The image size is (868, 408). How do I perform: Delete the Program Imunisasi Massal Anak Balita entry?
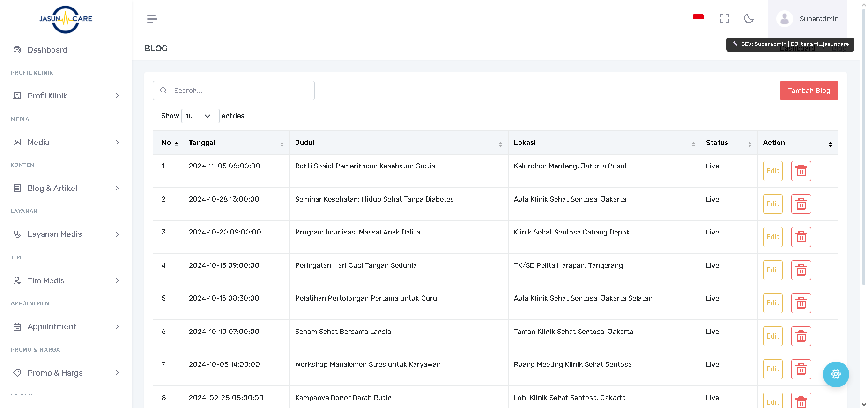(x=801, y=237)
